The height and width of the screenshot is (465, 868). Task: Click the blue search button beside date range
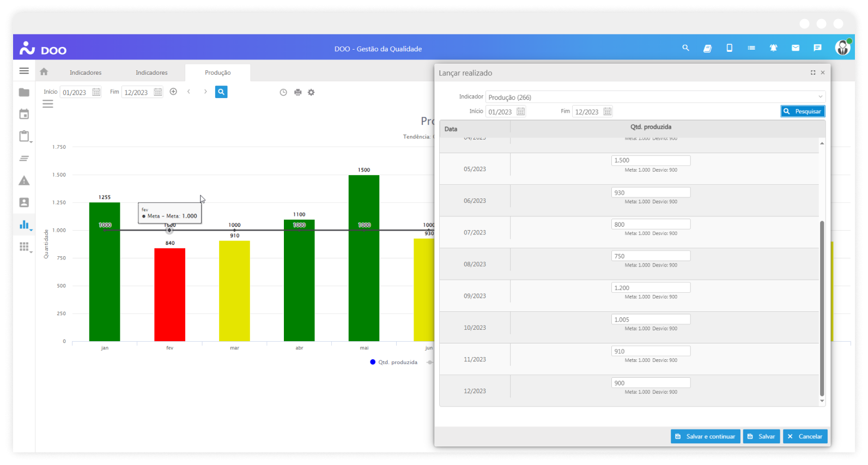click(x=221, y=92)
